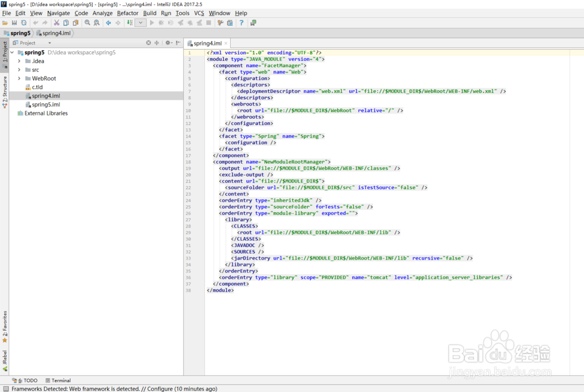Image resolution: width=584 pixels, height=392 pixels.
Task: Click the spring5 breadcrumb in navigation bar
Action: pos(17,33)
